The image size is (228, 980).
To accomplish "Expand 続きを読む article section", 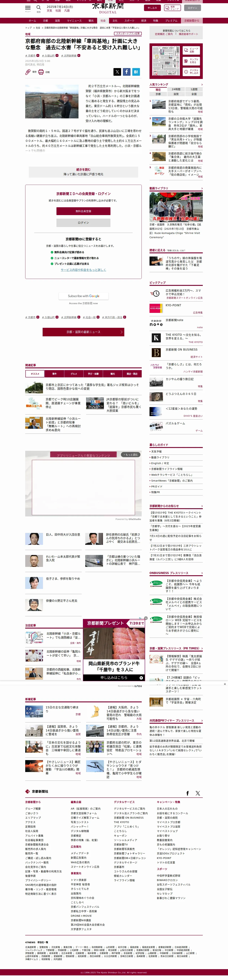I will pyautogui.click(x=83, y=172).
